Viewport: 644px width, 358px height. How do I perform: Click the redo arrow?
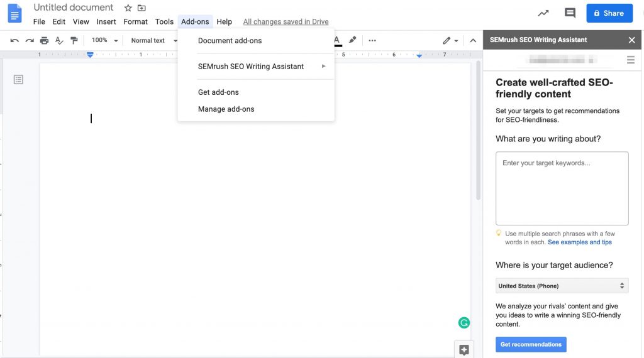pos(30,40)
